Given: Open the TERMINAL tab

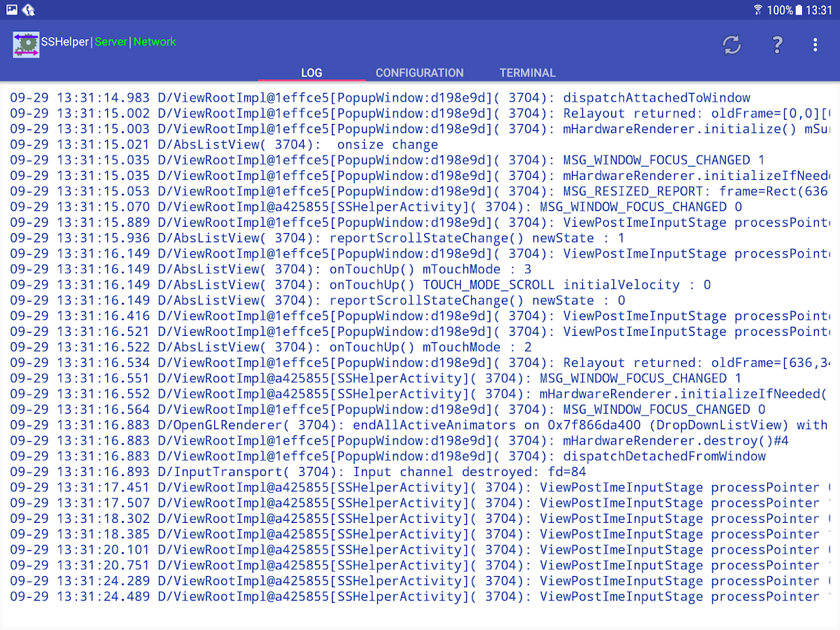Looking at the screenshot, I should tap(527, 73).
